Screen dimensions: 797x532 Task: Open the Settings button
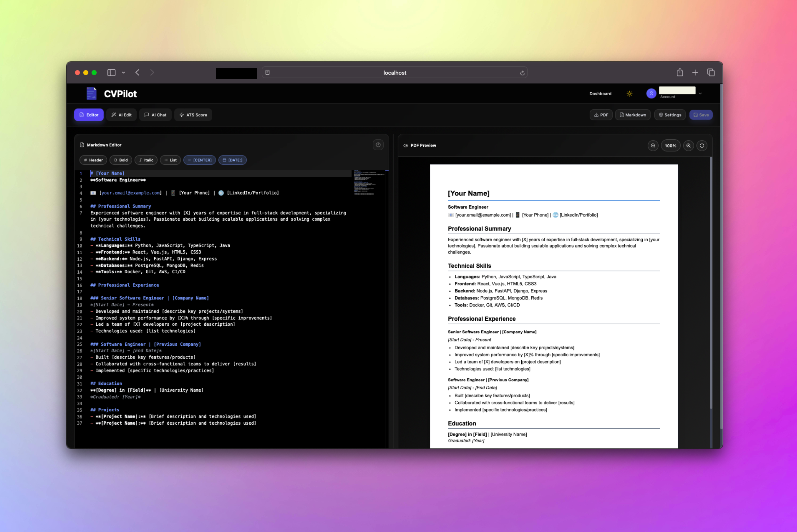click(670, 115)
